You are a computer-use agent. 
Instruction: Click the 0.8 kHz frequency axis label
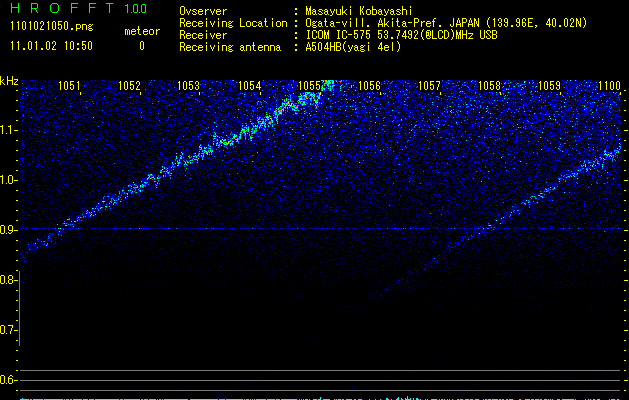[x=8, y=280]
